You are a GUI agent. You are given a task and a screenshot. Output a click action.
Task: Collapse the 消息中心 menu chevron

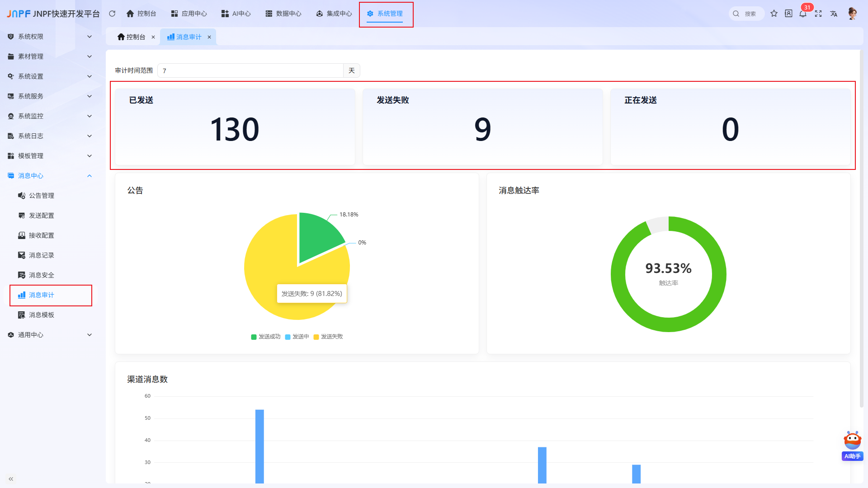pyautogui.click(x=90, y=176)
